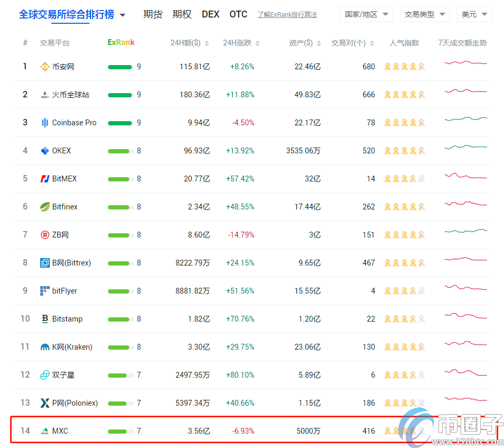Click the ExRank score bar for OKEX
The image size is (504, 448).
click(121, 151)
